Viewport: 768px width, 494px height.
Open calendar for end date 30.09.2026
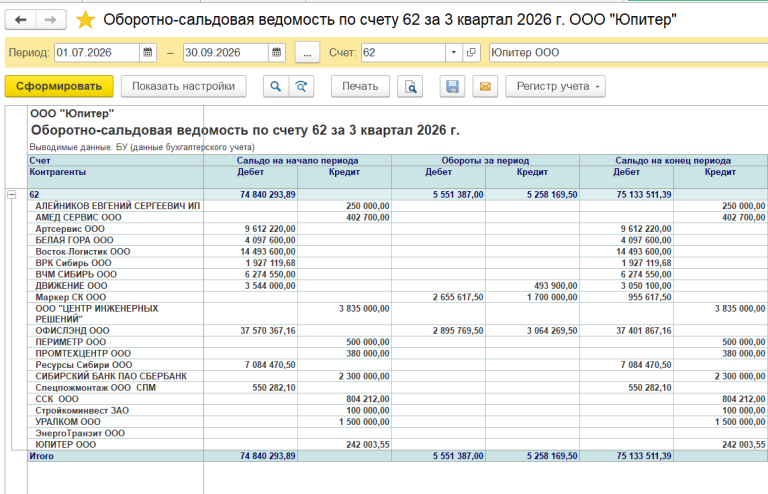[277, 52]
